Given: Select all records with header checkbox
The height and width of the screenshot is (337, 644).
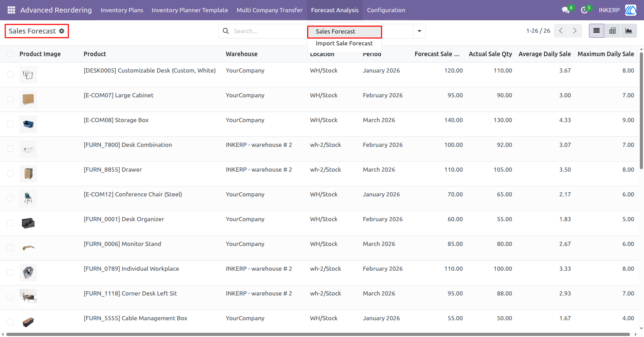Looking at the screenshot, I should pyautogui.click(x=10, y=54).
